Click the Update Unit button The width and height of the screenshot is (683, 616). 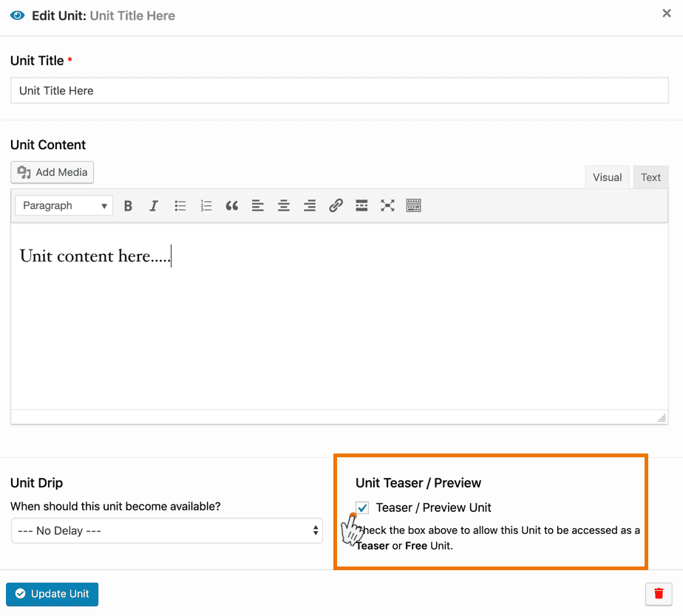click(52, 595)
